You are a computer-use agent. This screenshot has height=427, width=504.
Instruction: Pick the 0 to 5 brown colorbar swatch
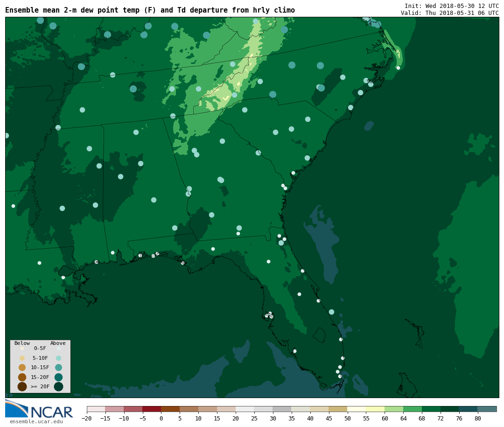pyautogui.click(x=171, y=409)
